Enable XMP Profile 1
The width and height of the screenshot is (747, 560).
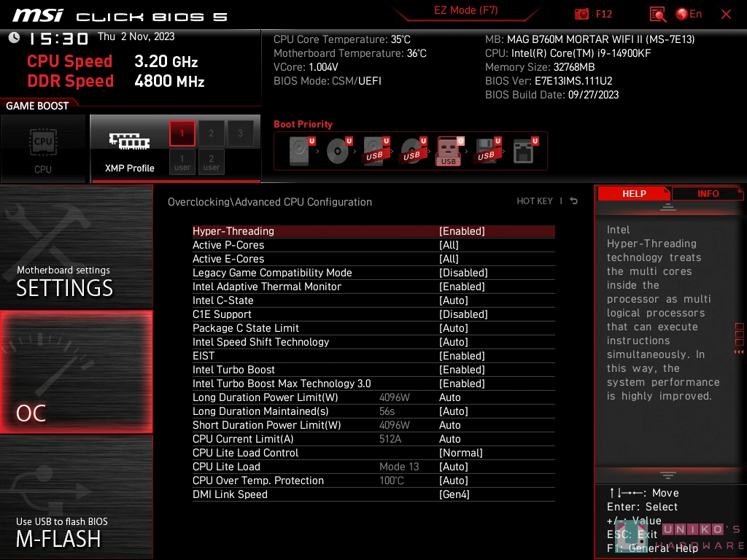[x=182, y=133]
